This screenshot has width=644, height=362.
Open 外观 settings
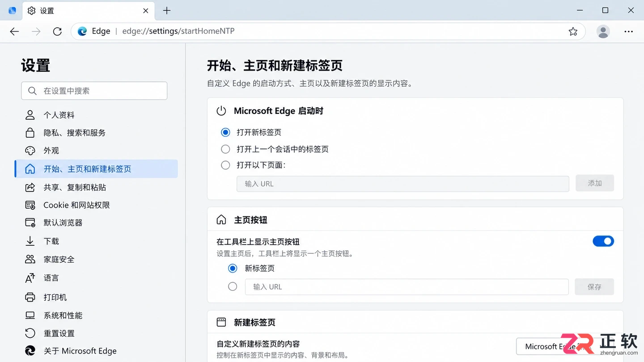pos(96,151)
